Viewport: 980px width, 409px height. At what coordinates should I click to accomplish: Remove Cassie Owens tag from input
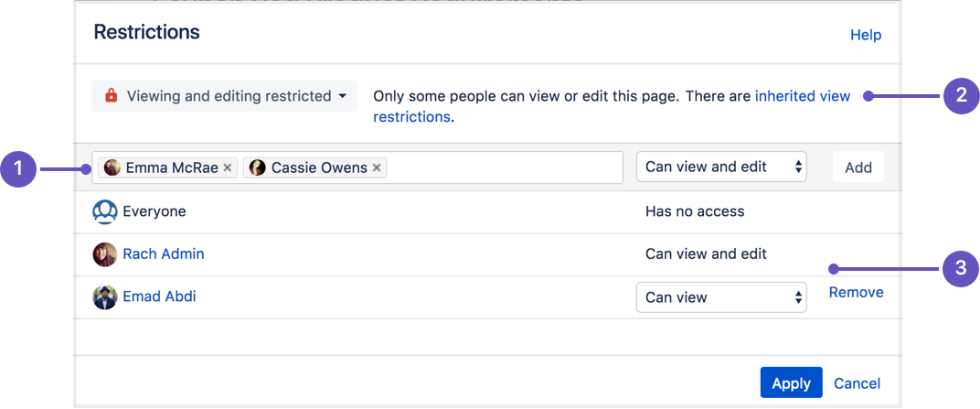click(377, 167)
